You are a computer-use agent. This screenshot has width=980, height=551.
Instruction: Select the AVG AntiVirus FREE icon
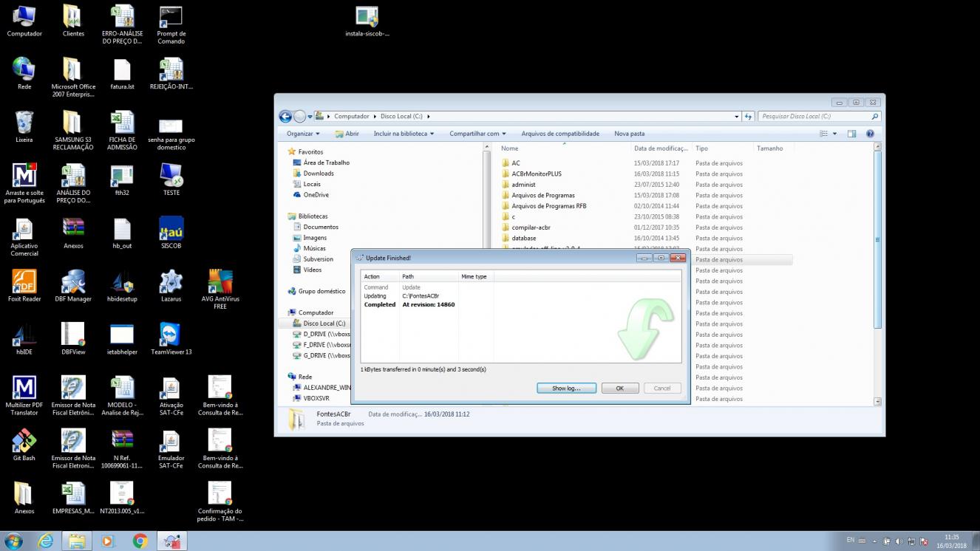220,288
